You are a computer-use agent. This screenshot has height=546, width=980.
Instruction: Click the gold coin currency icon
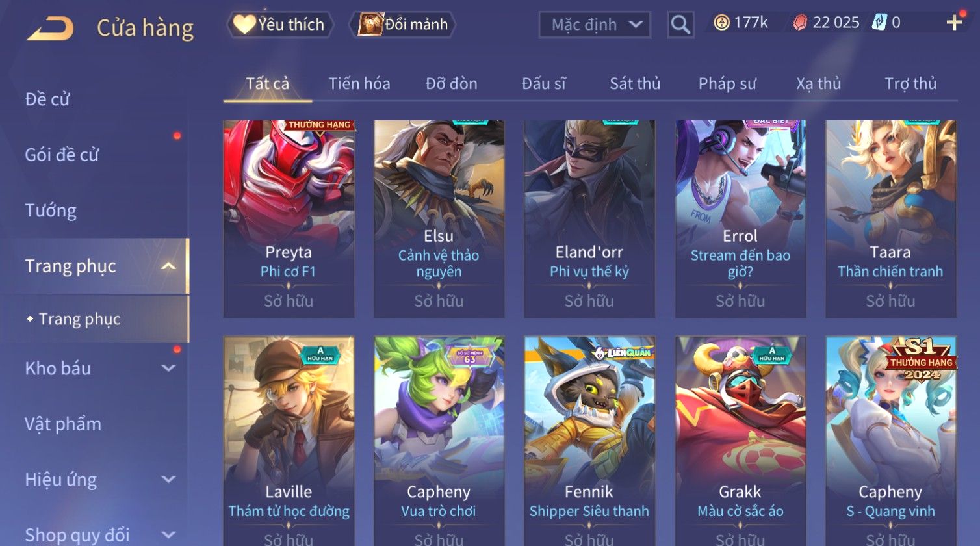coord(721,23)
